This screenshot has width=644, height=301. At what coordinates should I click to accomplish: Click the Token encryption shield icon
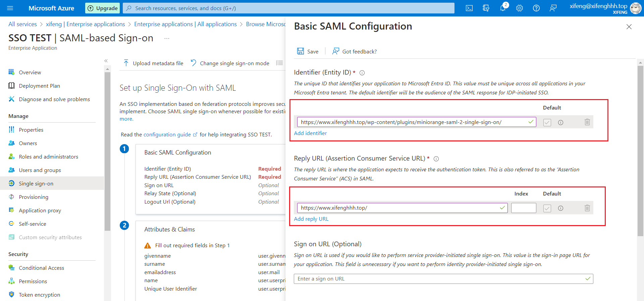(11, 294)
